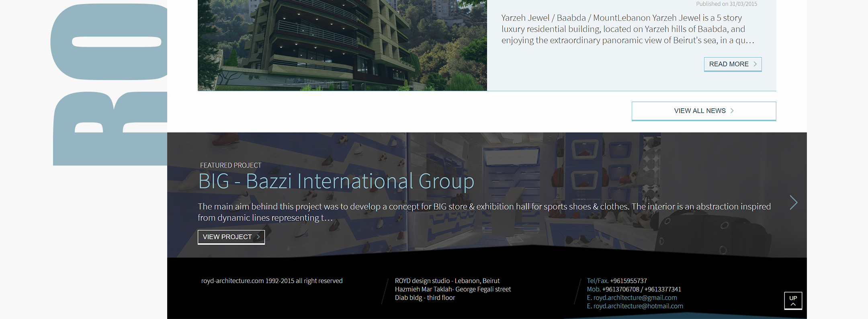The image size is (868, 319).
Task: Click the ROYD design studio address
Action: pyautogui.click(x=452, y=289)
